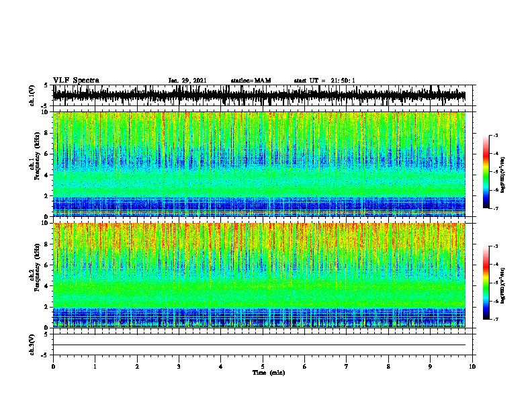
Task: Click the ch.2 spectrogram color scale bar
Action: 486,283
